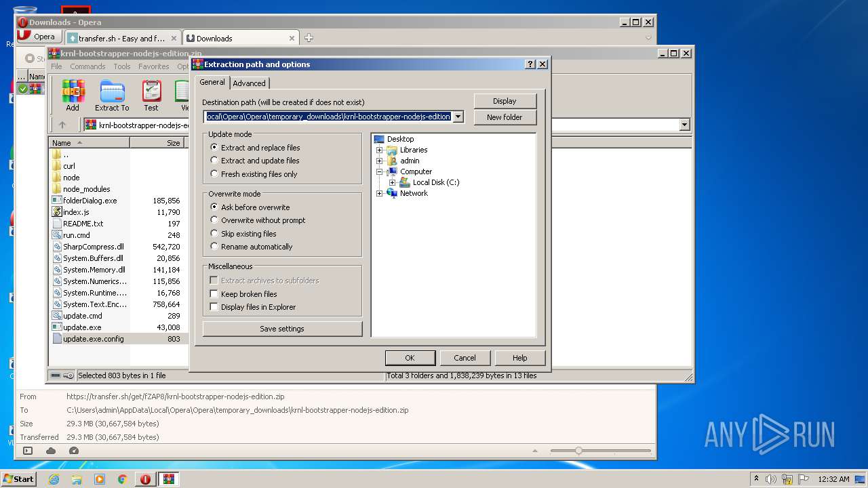The width and height of the screenshot is (868, 488).
Task: Select Overwrite without prompt option
Action: (x=214, y=220)
